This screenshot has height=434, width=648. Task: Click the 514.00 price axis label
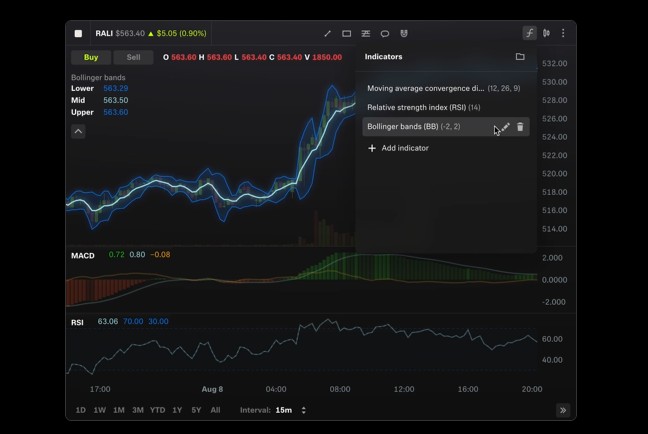[x=555, y=229]
